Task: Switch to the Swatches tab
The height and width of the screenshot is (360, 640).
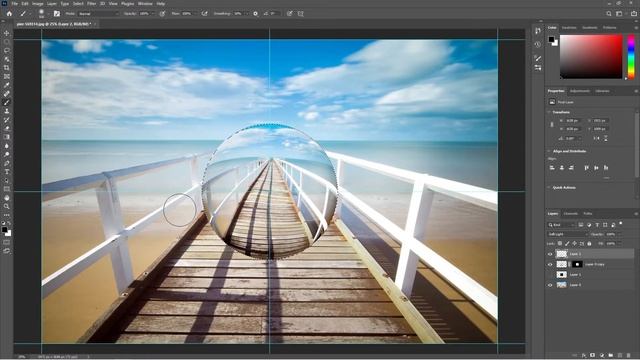Action: [569, 28]
